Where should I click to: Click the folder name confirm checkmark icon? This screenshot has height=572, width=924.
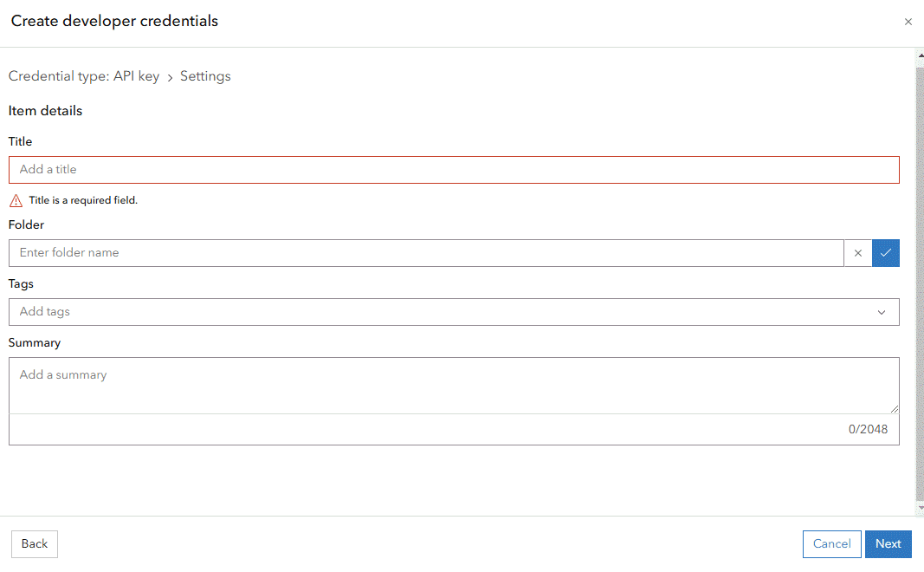[885, 253]
